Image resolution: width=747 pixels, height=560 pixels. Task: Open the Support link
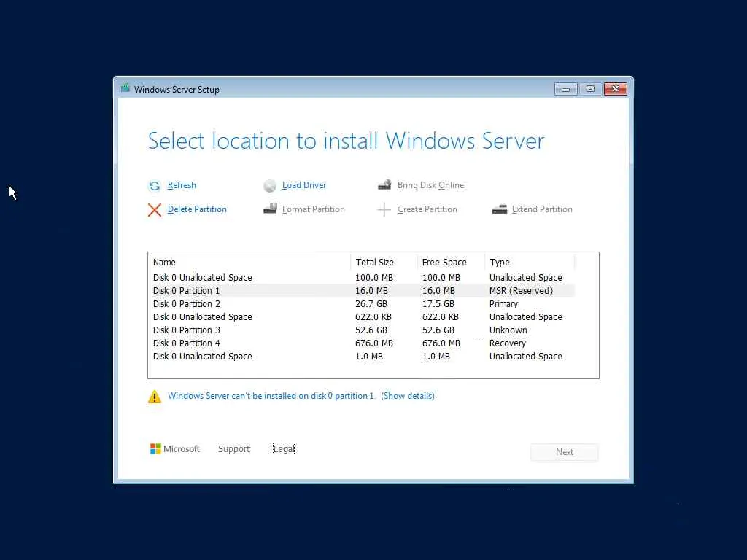[234, 448]
